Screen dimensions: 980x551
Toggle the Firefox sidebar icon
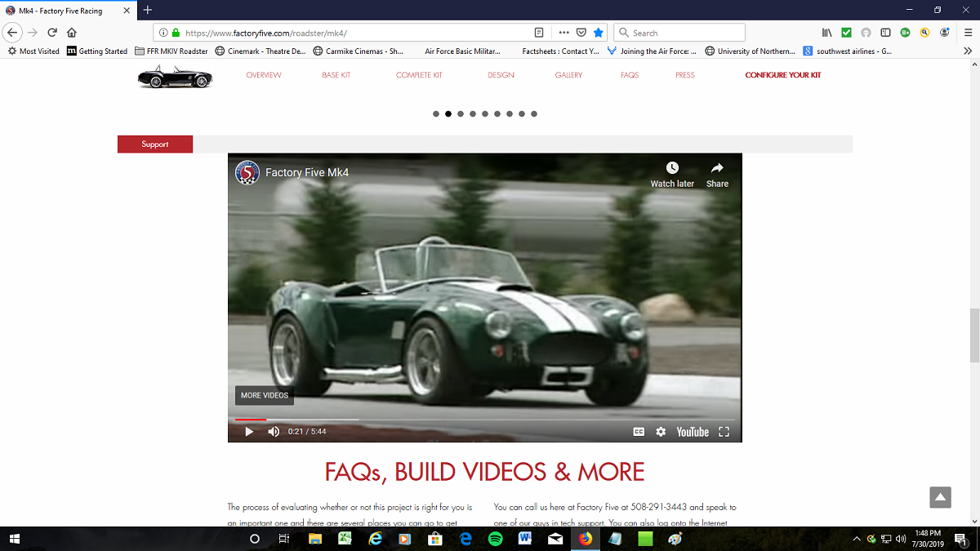click(x=885, y=33)
